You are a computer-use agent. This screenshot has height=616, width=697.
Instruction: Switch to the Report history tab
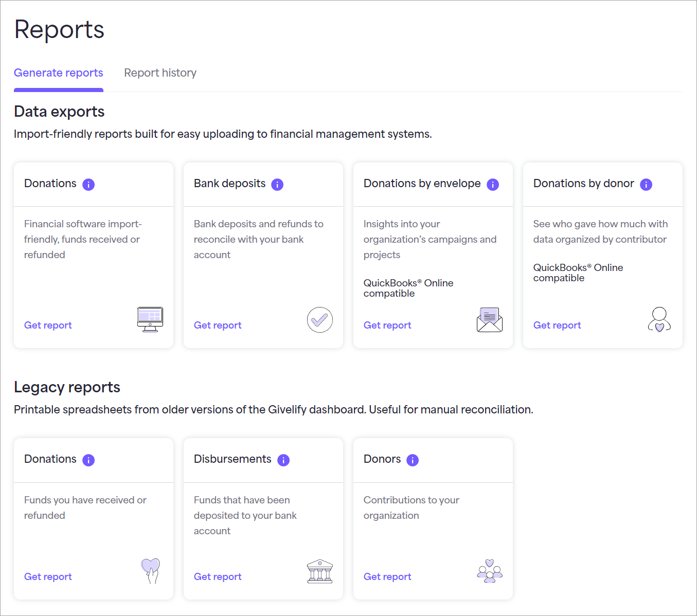pos(160,73)
